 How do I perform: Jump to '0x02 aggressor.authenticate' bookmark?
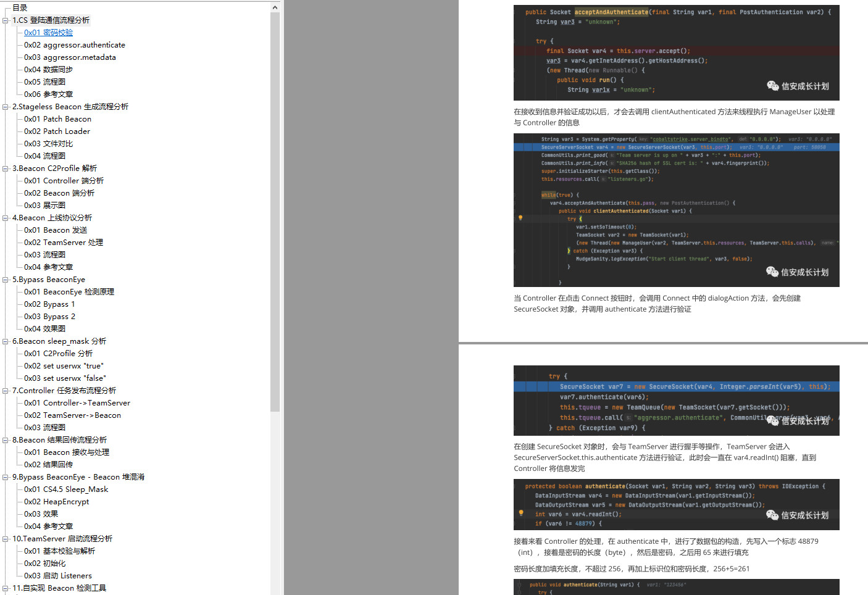pos(75,45)
